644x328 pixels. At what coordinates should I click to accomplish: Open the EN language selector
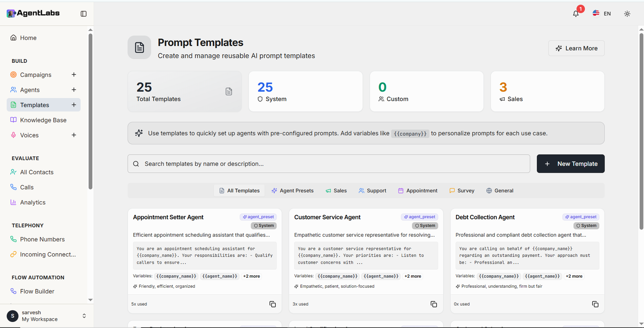602,14
